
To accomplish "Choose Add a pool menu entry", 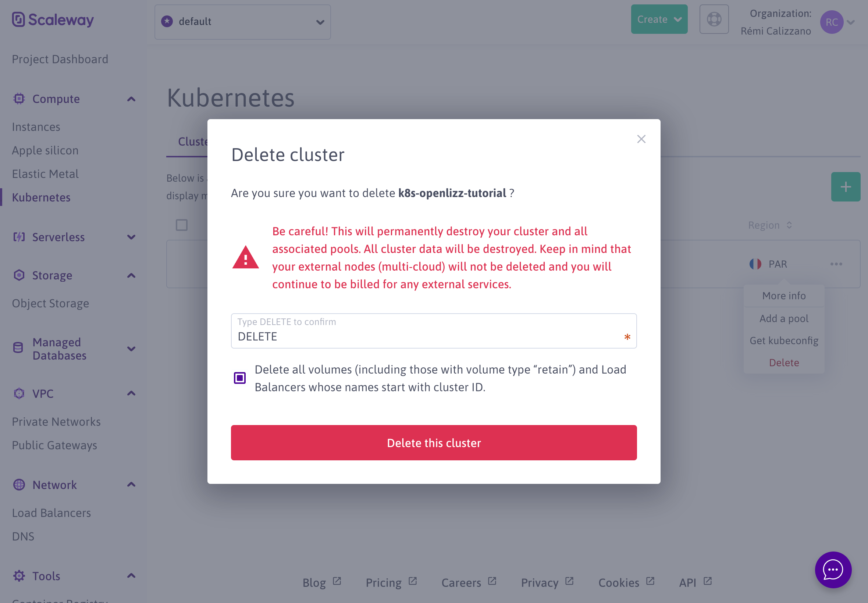I will [784, 318].
